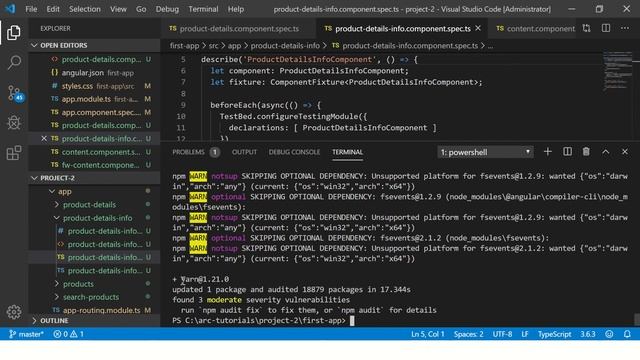Click product-details-info breadcrumb segment
Viewport: 640px width, 360px height.
coord(285,46)
